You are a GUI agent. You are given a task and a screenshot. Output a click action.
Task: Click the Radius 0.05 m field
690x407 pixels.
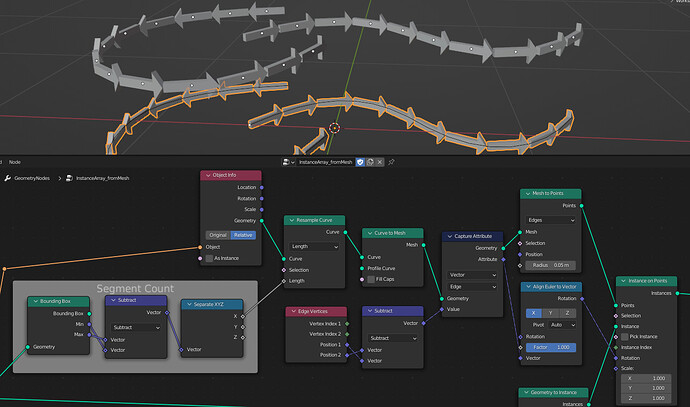point(551,265)
